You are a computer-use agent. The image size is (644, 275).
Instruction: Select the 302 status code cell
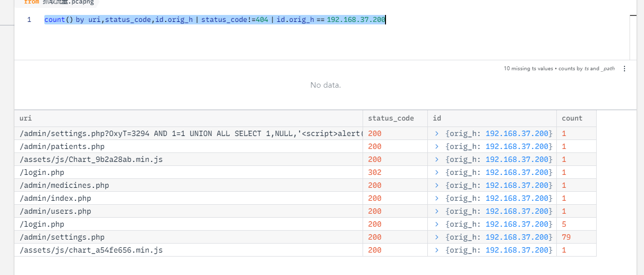pyautogui.click(x=375, y=172)
